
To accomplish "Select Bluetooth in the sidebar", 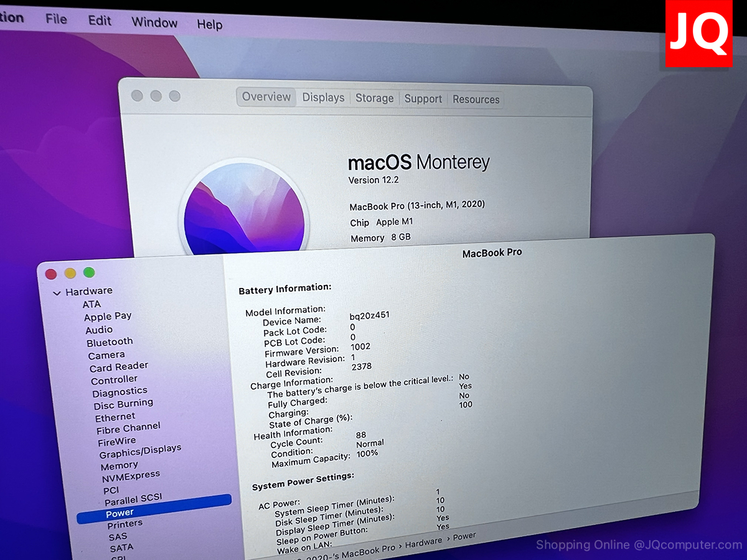I will (110, 342).
